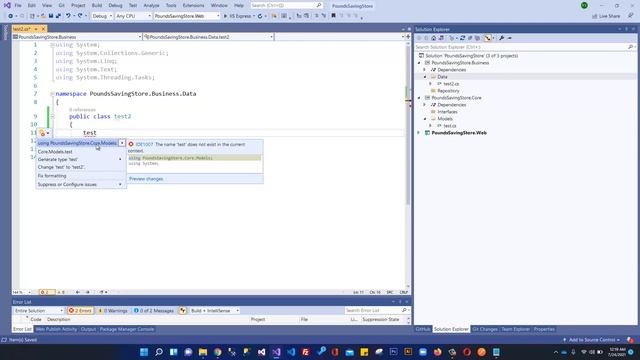Image resolution: width=640 pixels, height=360 pixels.
Task: Collapse the Models folder node
Action: click(x=425, y=119)
